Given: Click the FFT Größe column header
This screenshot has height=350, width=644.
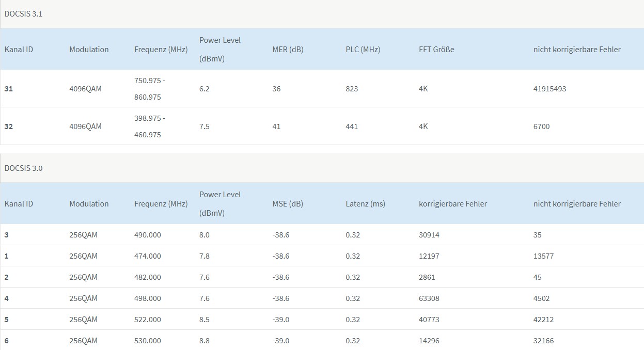Looking at the screenshot, I should point(436,50).
